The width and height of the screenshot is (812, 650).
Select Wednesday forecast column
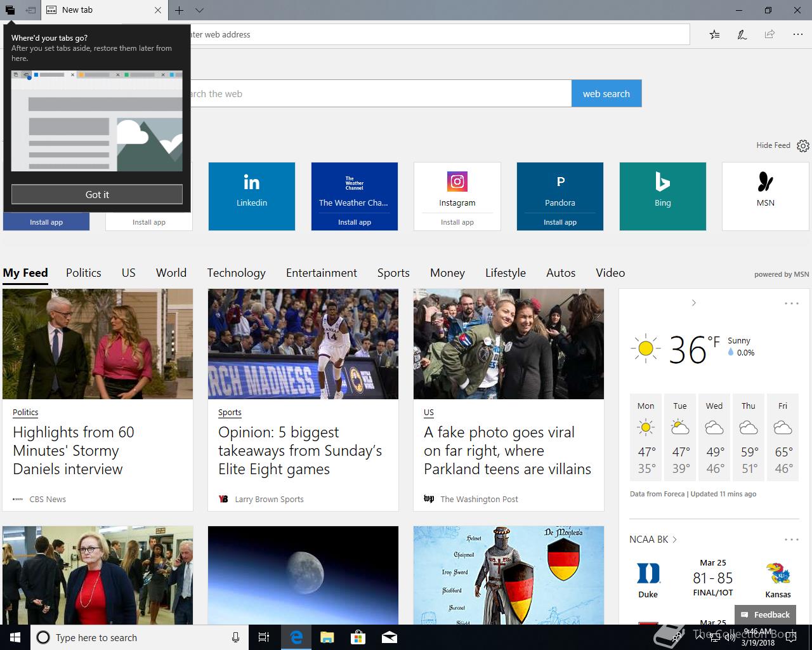[x=714, y=437]
